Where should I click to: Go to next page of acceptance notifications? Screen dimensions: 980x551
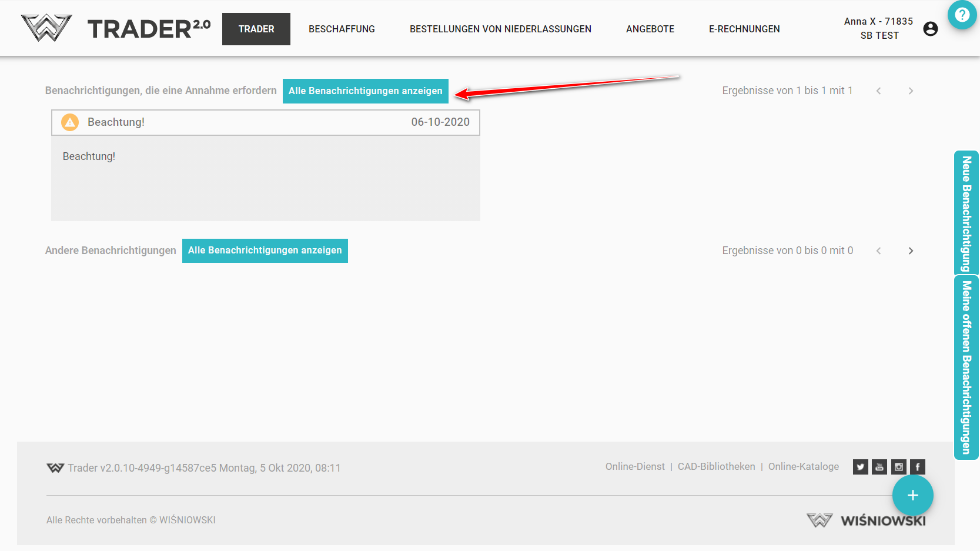(911, 91)
